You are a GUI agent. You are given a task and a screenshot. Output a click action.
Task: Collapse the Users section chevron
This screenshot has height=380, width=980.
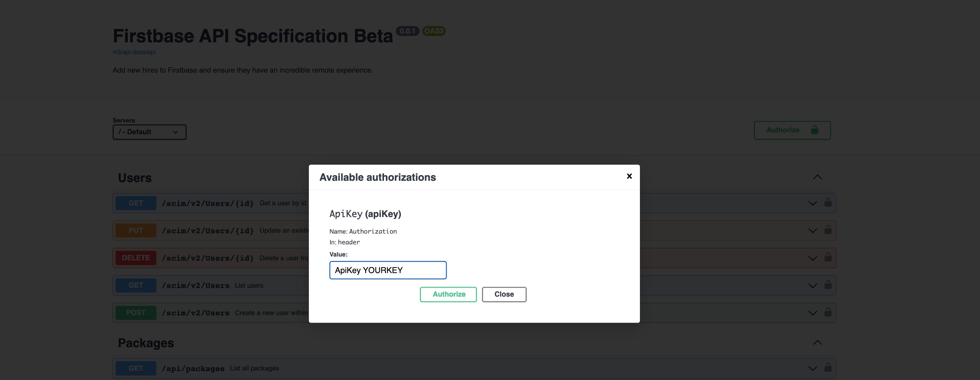point(817,177)
